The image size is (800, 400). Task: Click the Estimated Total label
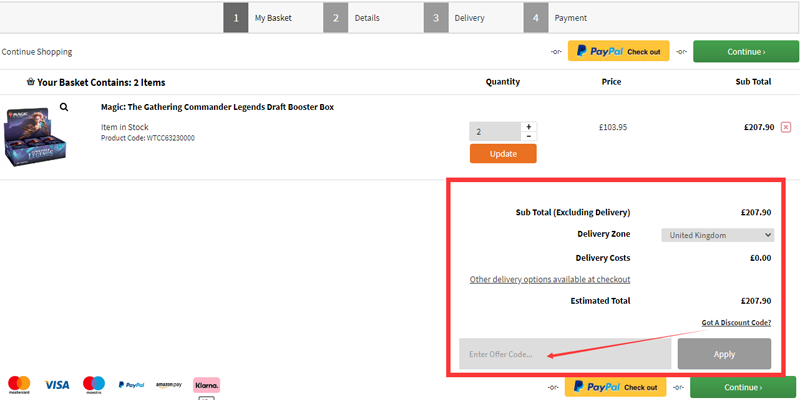pyautogui.click(x=601, y=301)
